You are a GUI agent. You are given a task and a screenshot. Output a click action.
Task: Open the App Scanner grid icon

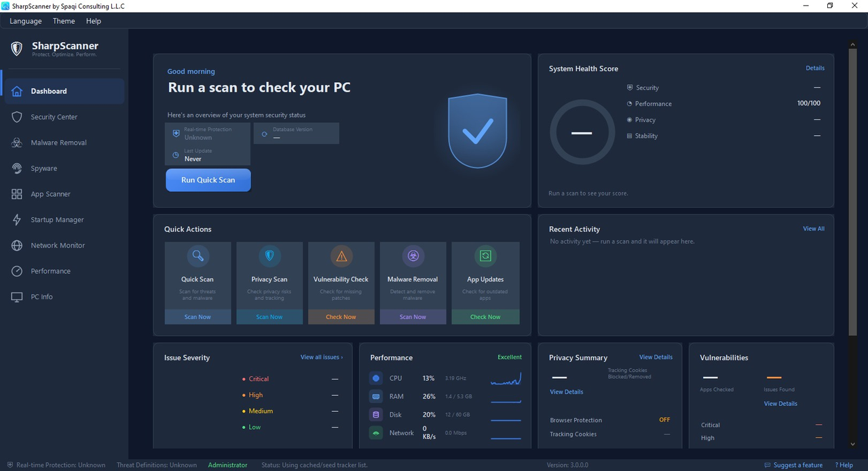coord(17,194)
